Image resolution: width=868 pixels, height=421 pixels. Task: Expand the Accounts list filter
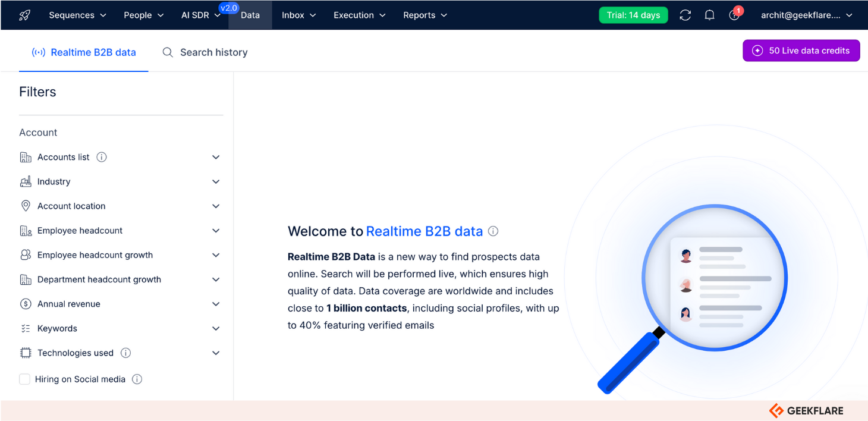tap(216, 157)
